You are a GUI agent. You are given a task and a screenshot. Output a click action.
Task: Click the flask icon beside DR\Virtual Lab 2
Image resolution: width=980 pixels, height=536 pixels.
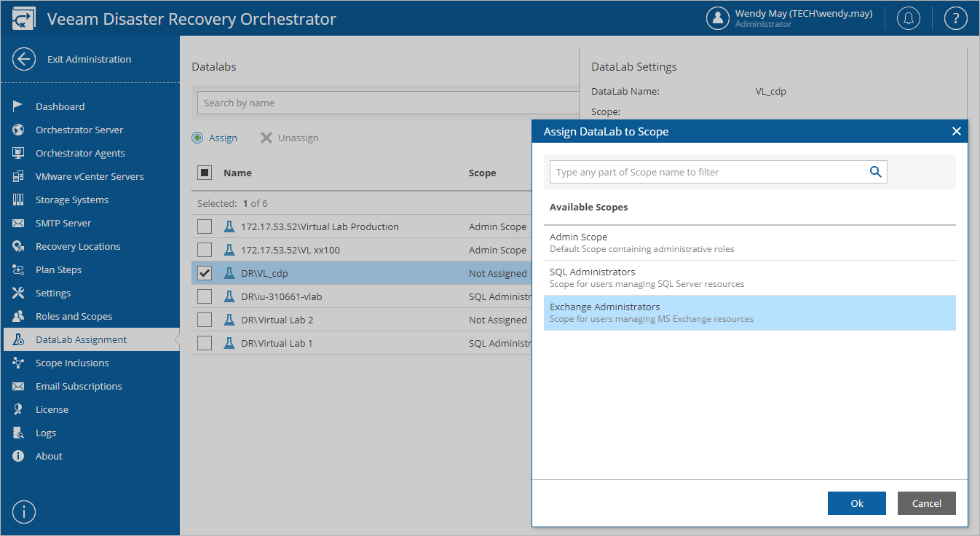(x=229, y=320)
